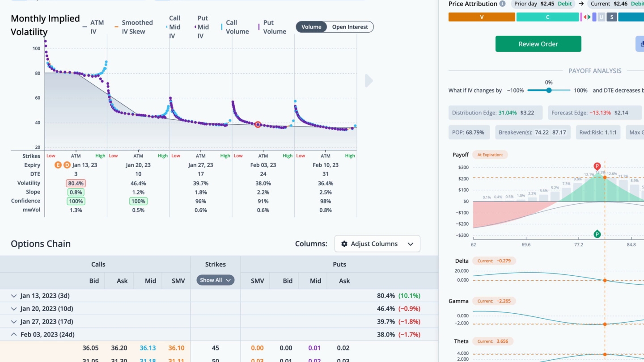Click the orange 'V' price attribution segment
This screenshot has height=362, width=644.
click(482, 17)
